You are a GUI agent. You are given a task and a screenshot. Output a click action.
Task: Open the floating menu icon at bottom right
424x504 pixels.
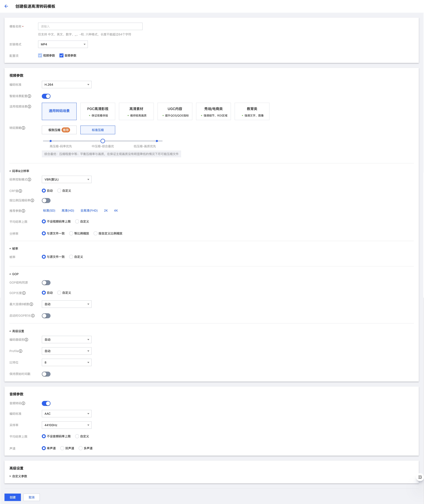420,477
